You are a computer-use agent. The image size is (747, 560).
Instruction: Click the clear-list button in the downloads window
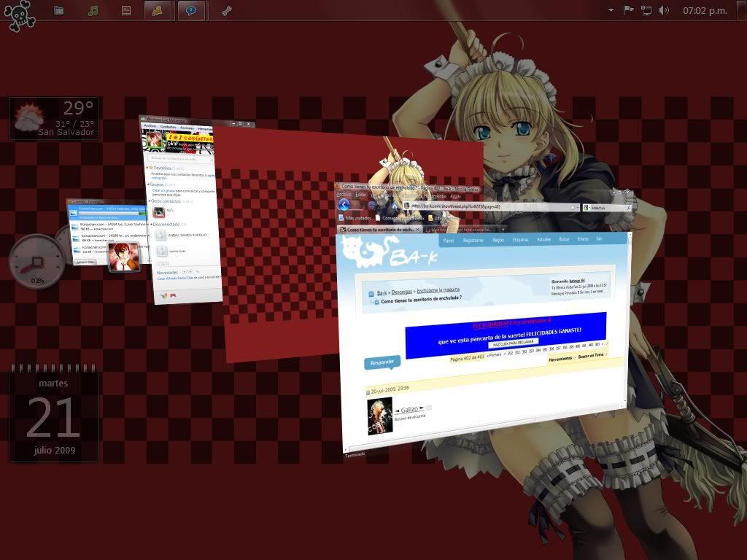[85, 262]
